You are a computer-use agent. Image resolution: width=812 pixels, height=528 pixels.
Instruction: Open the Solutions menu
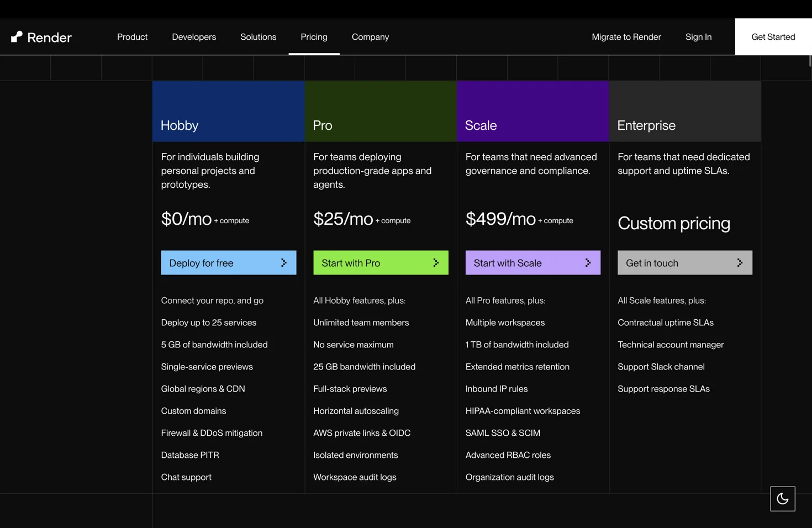tap(258, 37)
